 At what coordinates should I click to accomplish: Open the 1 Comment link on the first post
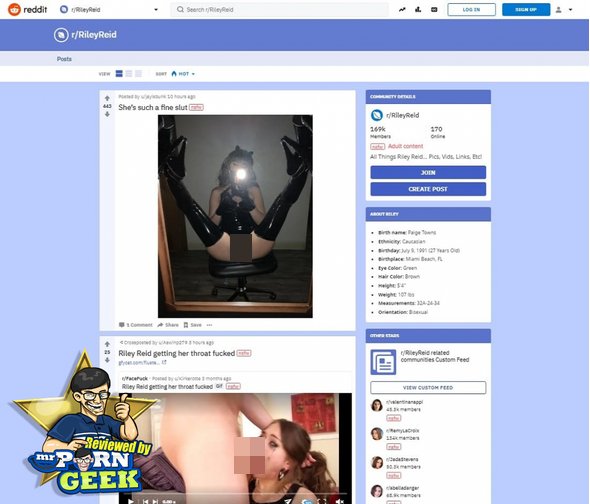click(135, 325)
